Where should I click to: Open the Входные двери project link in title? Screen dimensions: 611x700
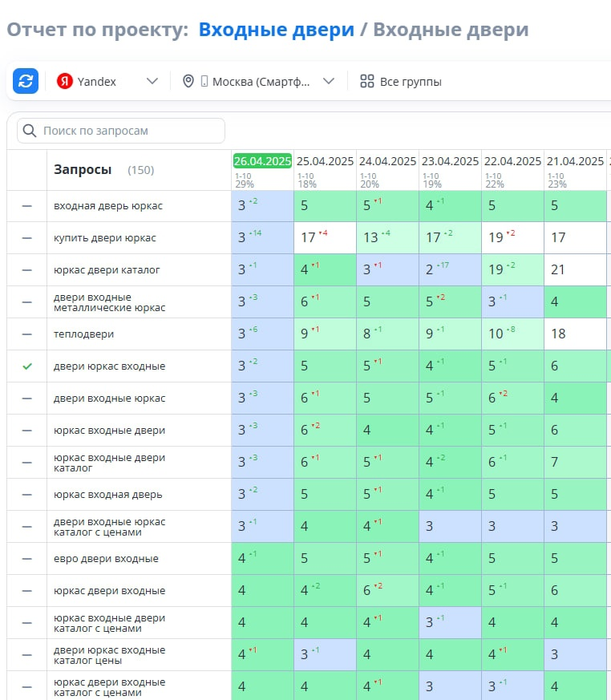pos(277,30)
